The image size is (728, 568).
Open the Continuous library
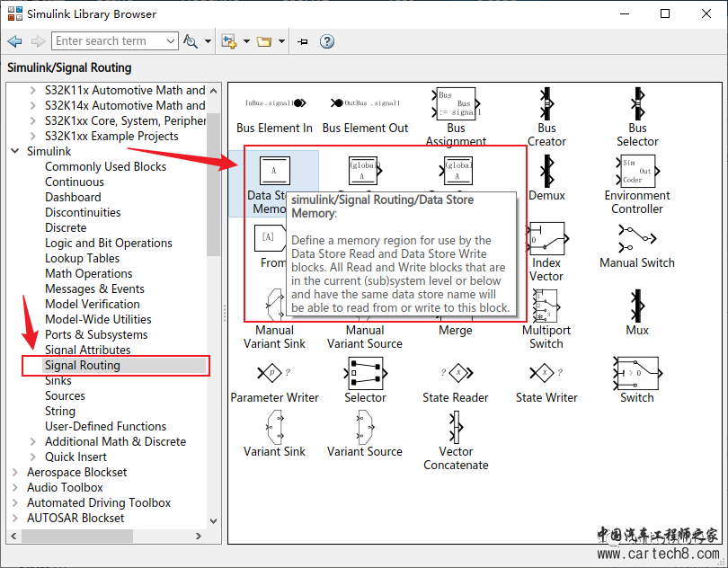tap(75, 182)
